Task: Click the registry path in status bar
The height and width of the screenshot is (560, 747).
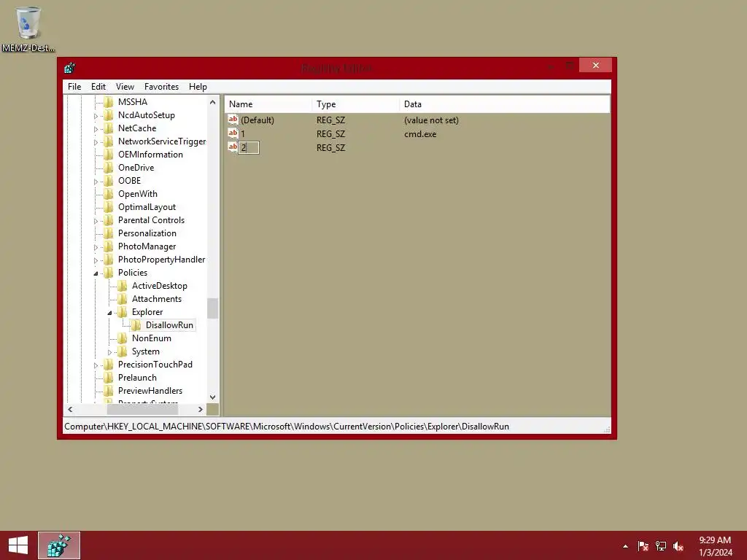Action: [x=287, y=426]
